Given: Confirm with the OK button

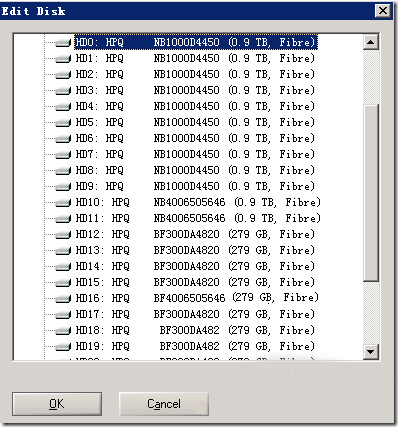Looking at the screenshot, I should click(57, 404).
